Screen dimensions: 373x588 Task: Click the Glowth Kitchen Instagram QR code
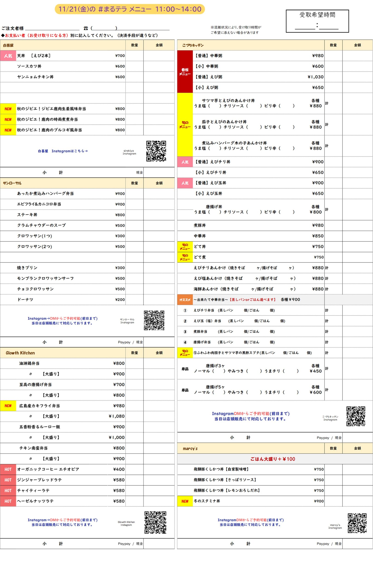(155, 522)
